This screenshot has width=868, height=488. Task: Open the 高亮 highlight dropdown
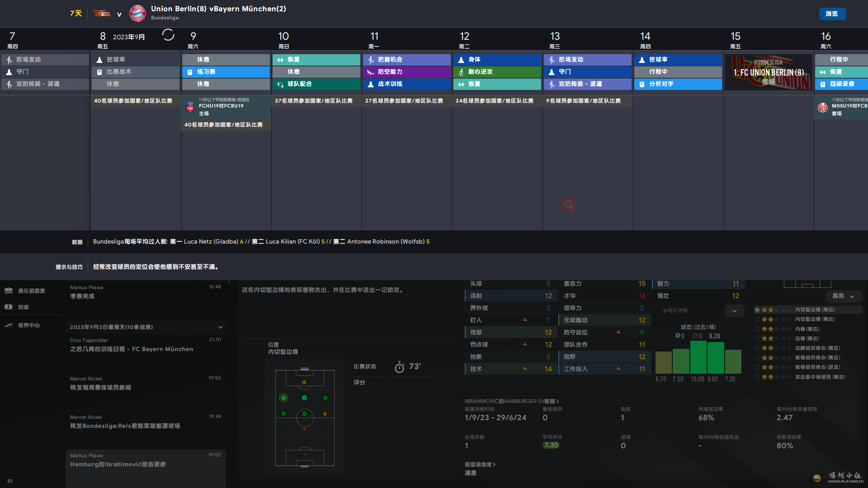click(x=843, y=296)
